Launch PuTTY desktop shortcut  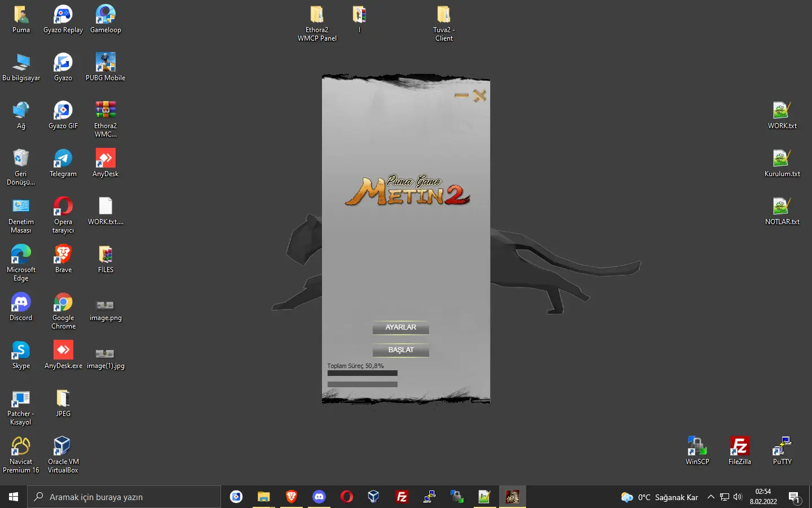click(782, 452)
